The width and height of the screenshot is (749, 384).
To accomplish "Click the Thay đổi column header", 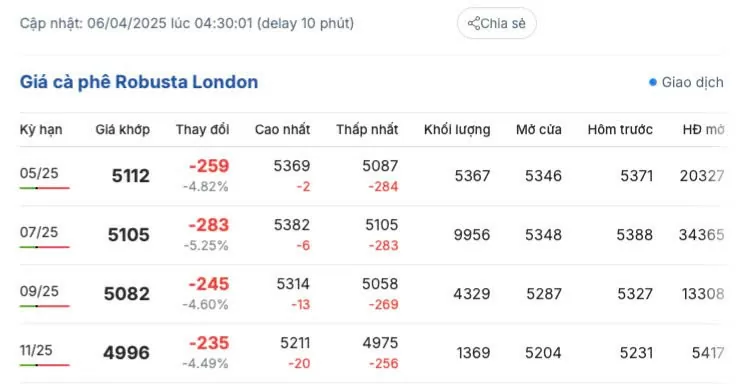I will [x=203, y=129].
